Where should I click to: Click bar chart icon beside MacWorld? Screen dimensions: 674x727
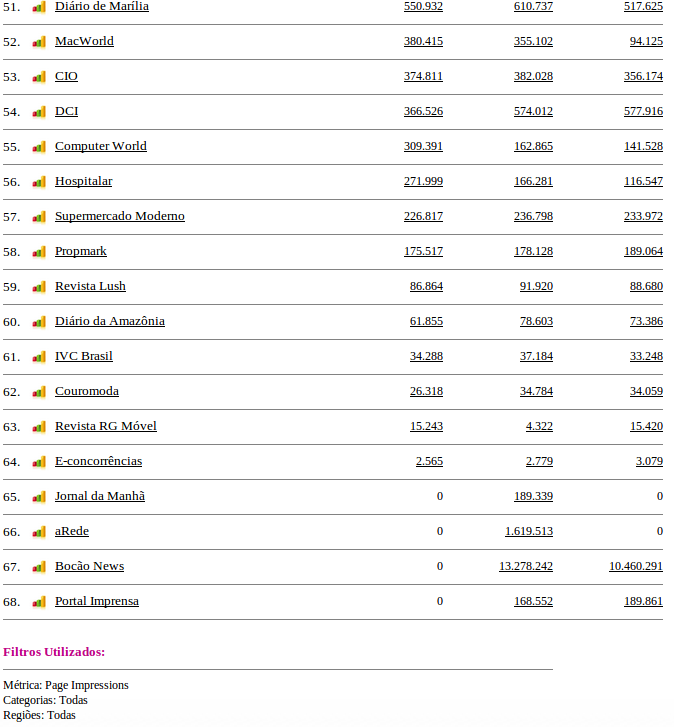click(39, 42)
